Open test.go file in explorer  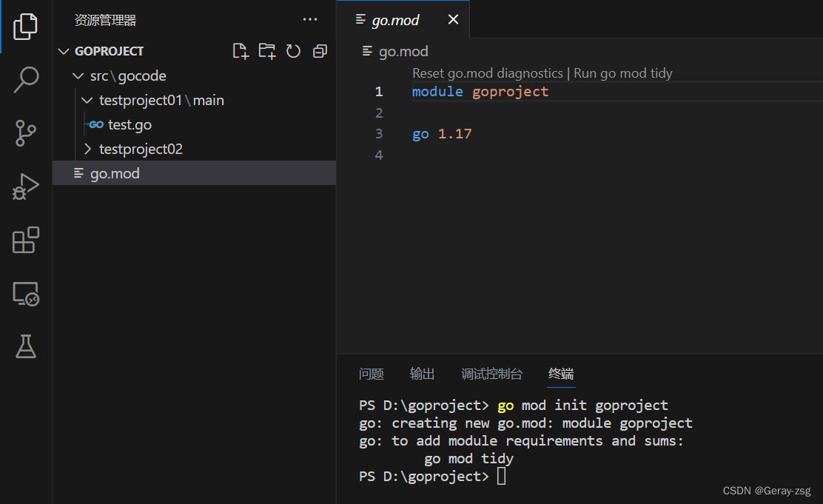pyautogui.click(x=130, y=124)
